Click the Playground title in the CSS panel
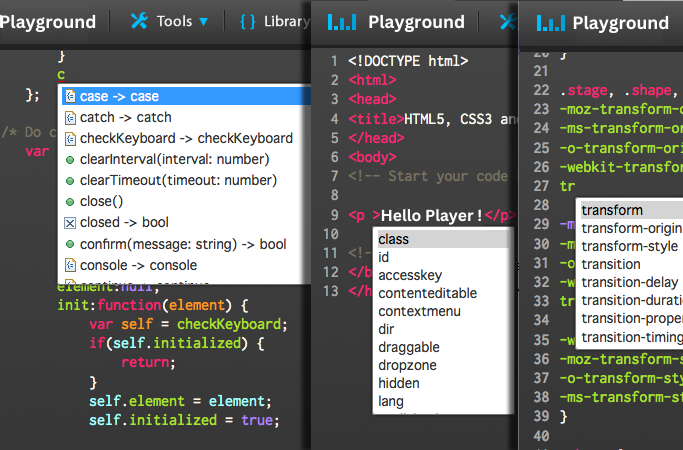The width and height of the screenshot is (683, 450). coord(620,23)
